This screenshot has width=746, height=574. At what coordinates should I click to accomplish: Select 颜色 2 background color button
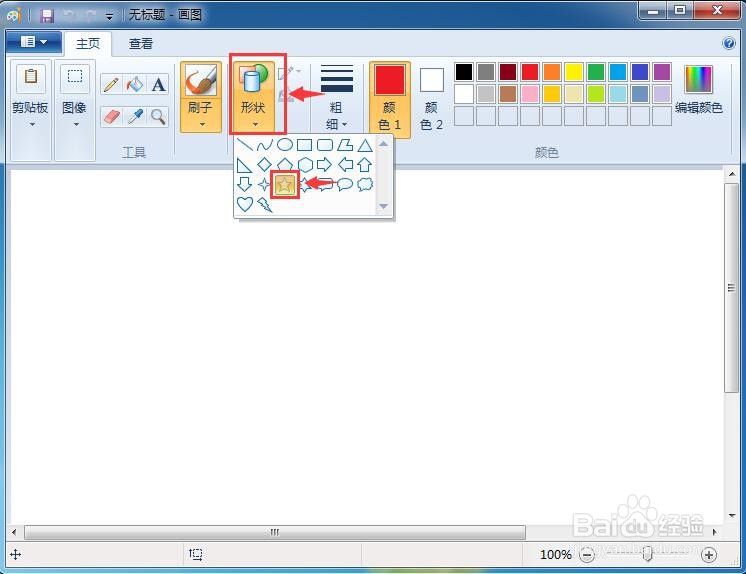432,99
